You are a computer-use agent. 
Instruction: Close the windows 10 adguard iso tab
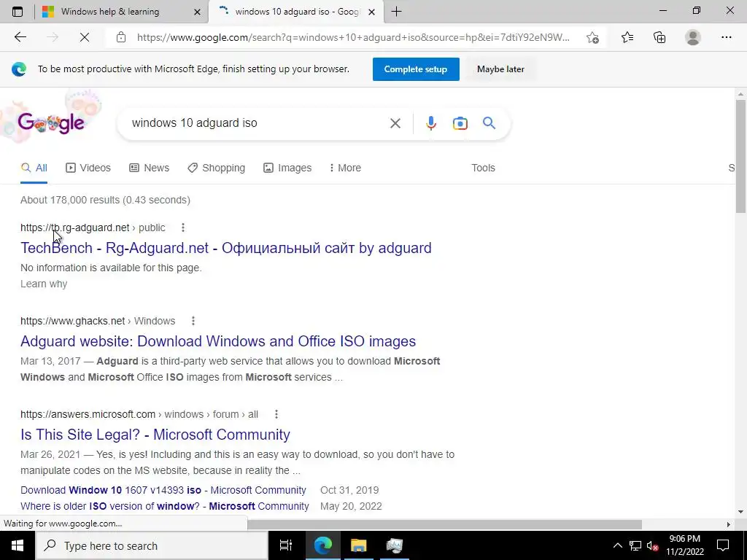[372, 12]
